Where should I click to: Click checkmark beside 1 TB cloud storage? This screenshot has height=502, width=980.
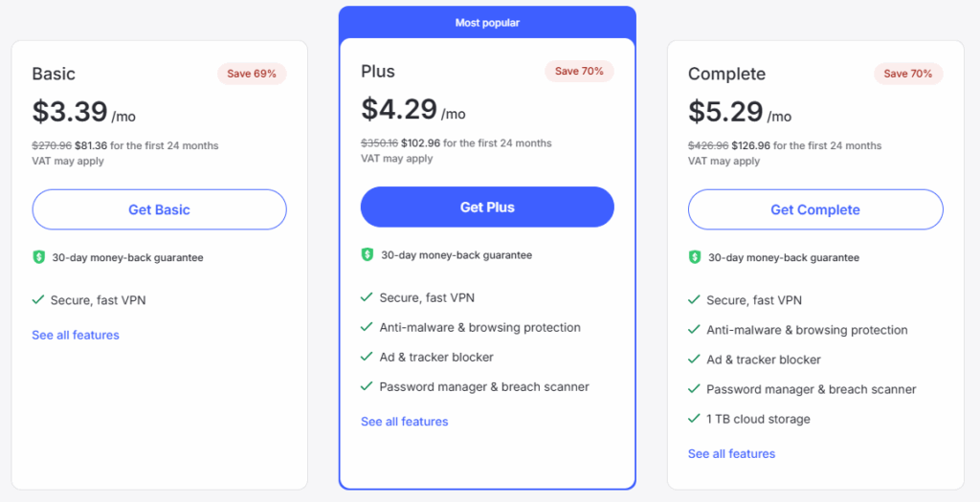(694, 419)
